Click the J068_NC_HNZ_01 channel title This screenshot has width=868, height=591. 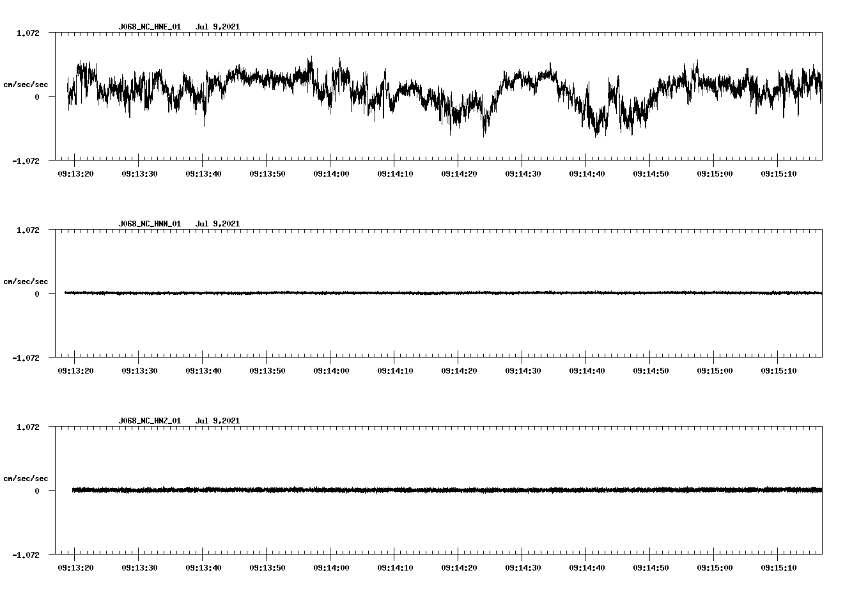click(x=150, y=421)
